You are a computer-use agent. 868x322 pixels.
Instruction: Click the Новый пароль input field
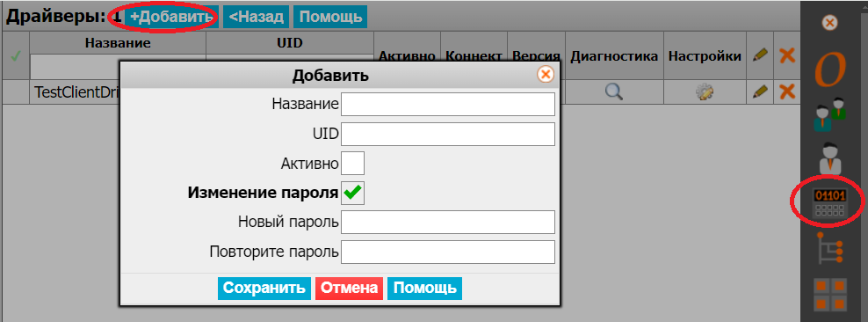448,223
